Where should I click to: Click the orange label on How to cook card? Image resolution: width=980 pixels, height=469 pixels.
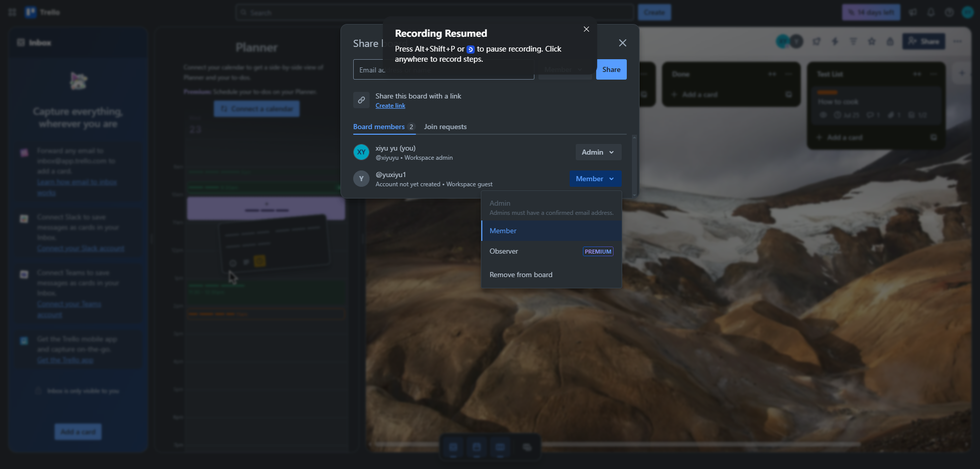[827, 92]
